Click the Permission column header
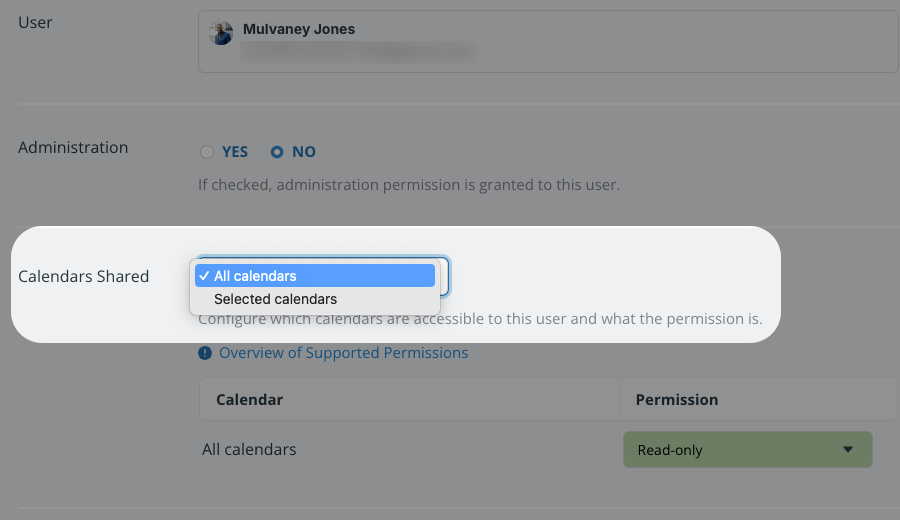Viewport: 900px width, 520px height. [x=677, y=399]
